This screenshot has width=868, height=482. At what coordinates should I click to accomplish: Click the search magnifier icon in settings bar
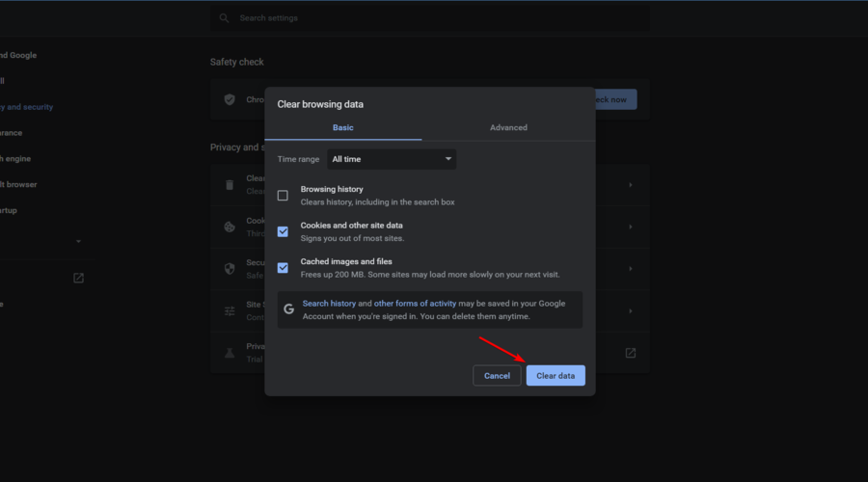tap(225, 18)
